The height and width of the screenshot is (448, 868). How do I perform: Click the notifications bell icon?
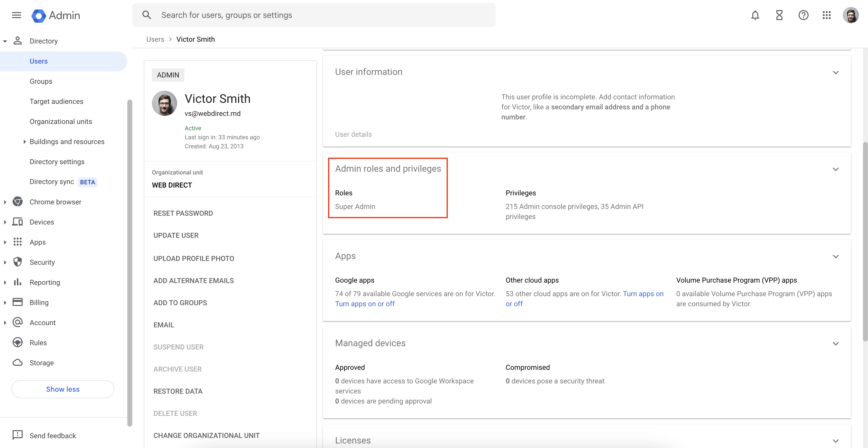(755, 15)
